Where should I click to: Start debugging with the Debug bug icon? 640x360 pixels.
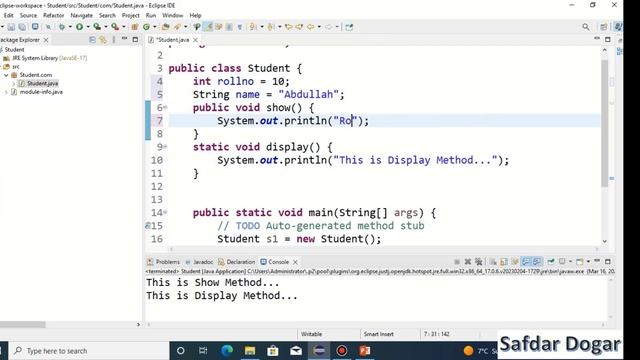pyautogui.click(x=62, y=27)
